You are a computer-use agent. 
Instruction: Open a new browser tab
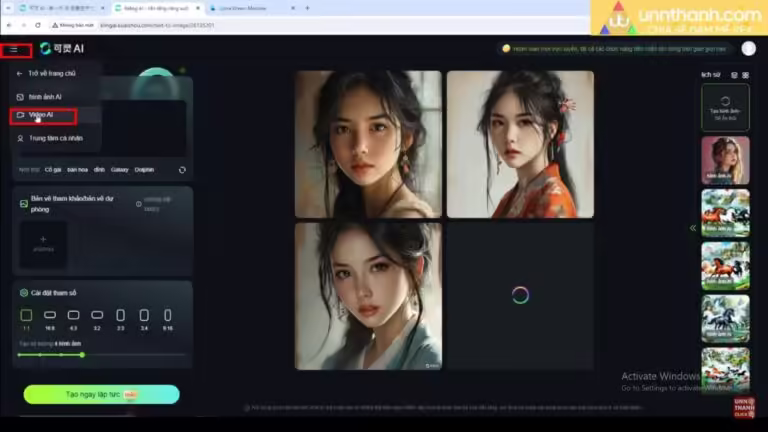point(308,8)
